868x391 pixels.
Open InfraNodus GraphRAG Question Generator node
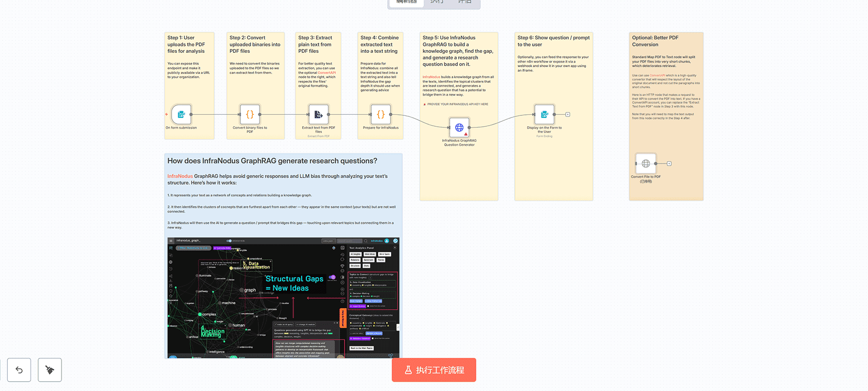[459, 127]
